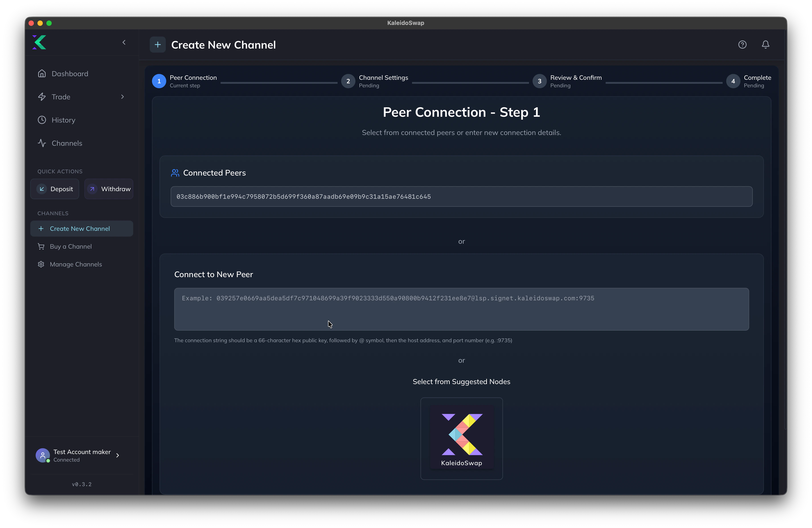Open notifications bell icon
Screen dimensions: 812x528
pos(765,45)
